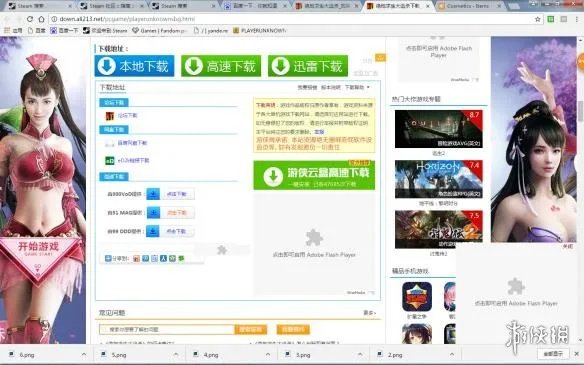Viewport: 584px width, 365px height.
Task: Open the Horizon game thumbnail rated 7.4
Action: pos(438,179)
